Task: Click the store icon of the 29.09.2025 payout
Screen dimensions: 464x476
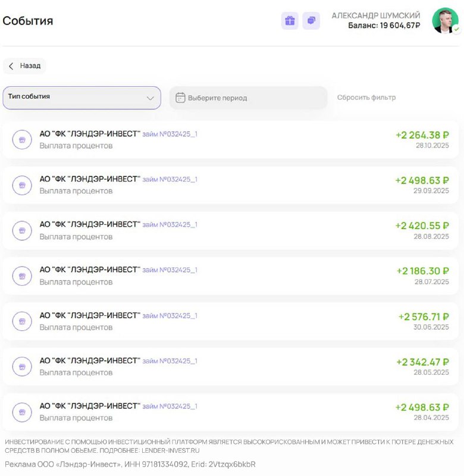Action: click(x=22, y=185)
